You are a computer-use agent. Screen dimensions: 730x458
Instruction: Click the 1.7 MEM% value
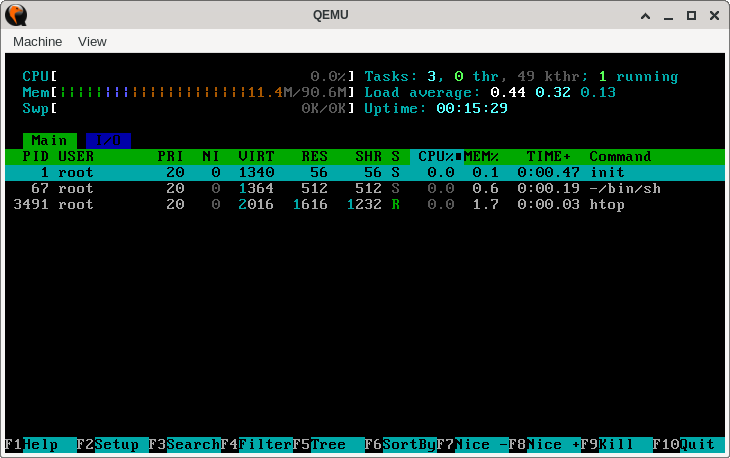pyautogui.click(x=486, y=205)
